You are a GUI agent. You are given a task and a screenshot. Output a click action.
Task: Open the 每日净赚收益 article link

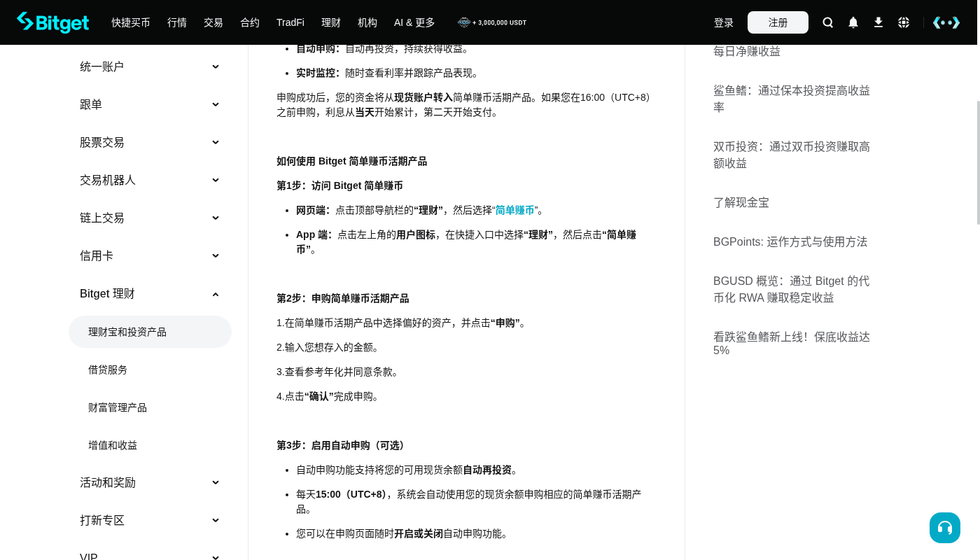pos(747,51)
